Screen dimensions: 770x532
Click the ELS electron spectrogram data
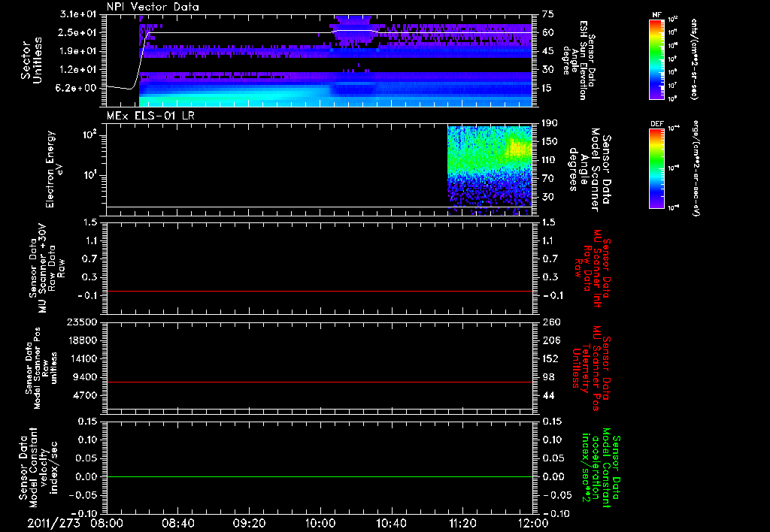point(490,169)
